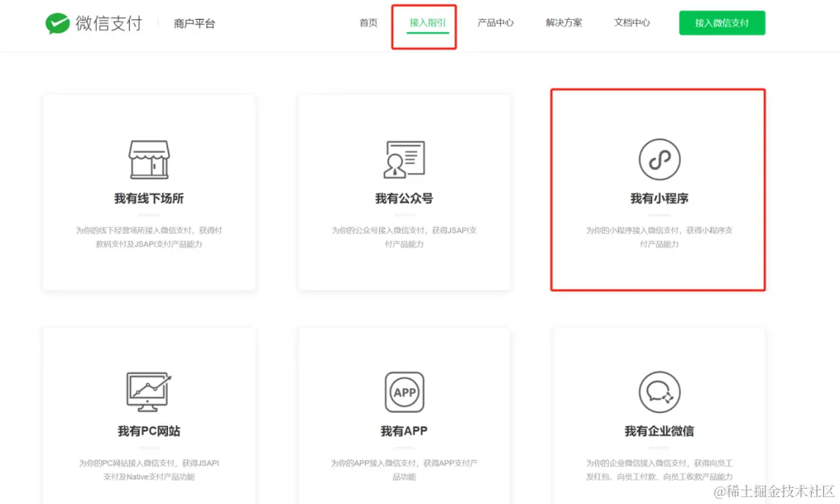The image size is (840, 504).
Task: Click the 为你的APP接入微信支付 description
Action: click(x=404, y=470)
